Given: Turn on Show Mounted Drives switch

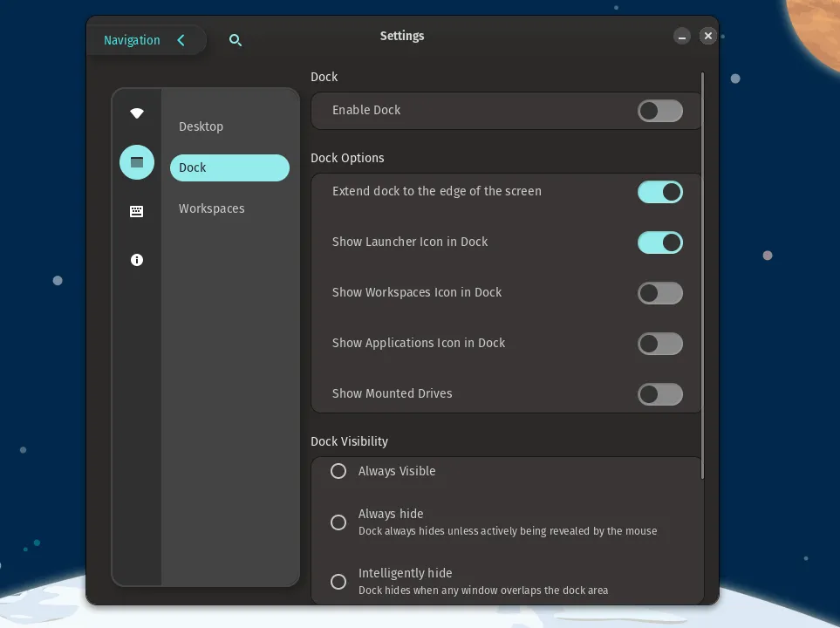Looking at the screenshot, I should [659, 394].
